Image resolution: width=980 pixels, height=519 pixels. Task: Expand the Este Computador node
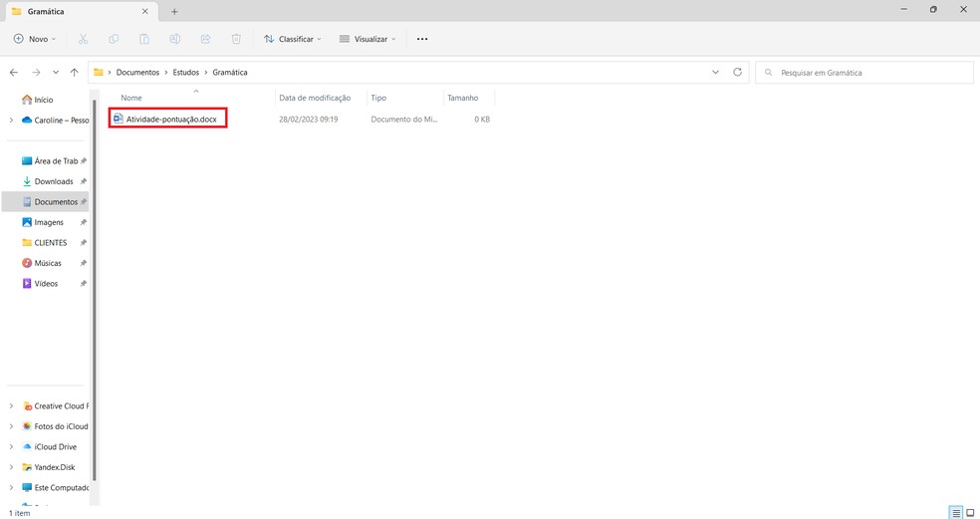[x=11, y=488]
